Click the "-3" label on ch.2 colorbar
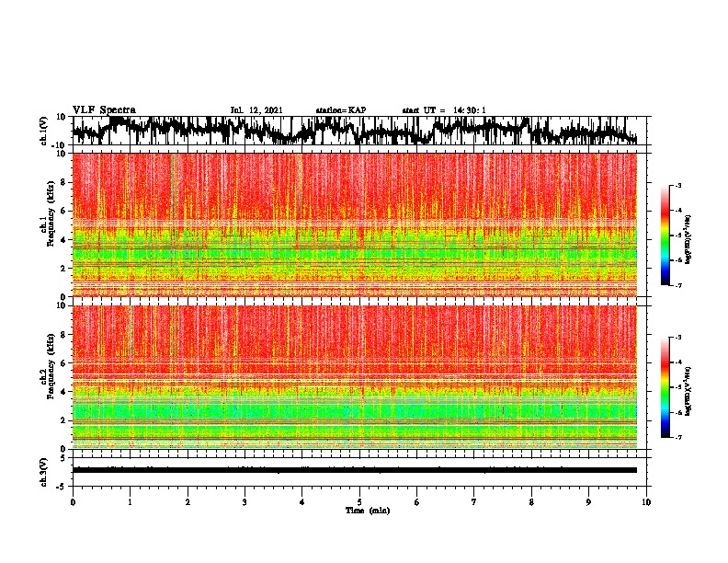Image resolution: width=728 pixels, height=563 pixels. tap(678, 338)
